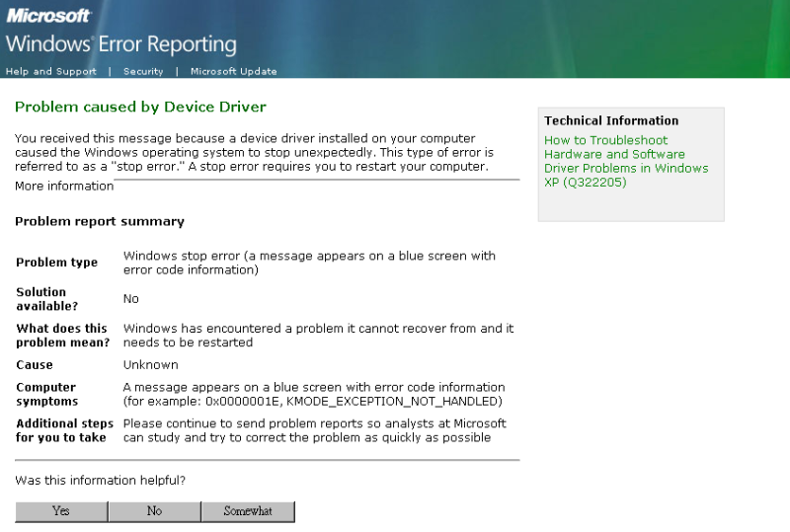Image resolution: width=790 pixels, height=532 pixels.
Task: Click the Unknown cause value
Action: [151, 365]
